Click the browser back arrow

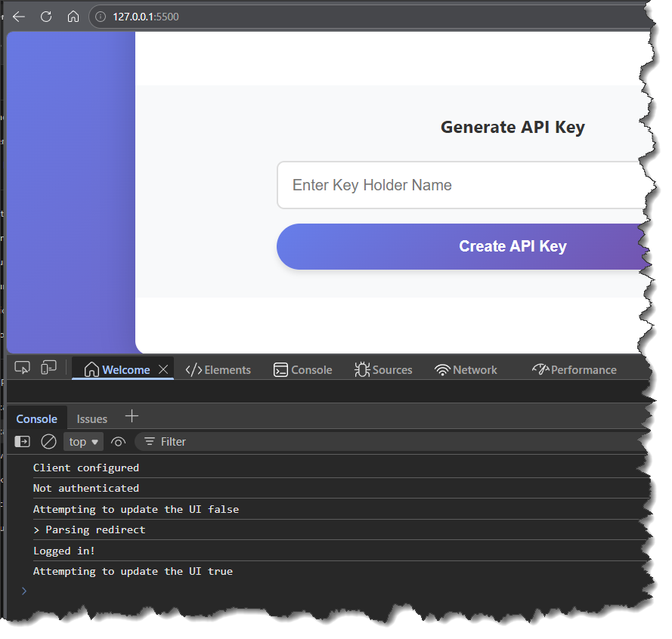click(x=19, y=17)
